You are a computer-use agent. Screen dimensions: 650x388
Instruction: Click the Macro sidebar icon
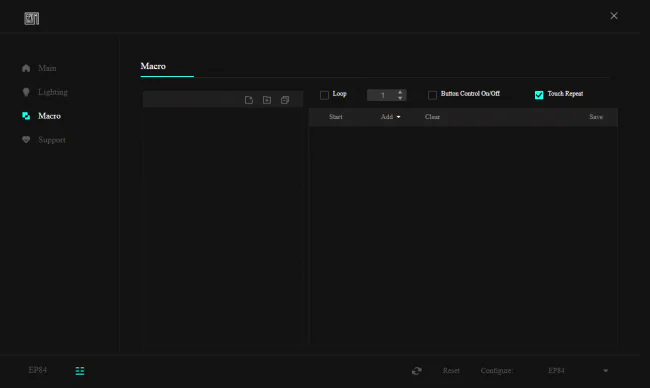pyautogui.click(x=26, y=116)
